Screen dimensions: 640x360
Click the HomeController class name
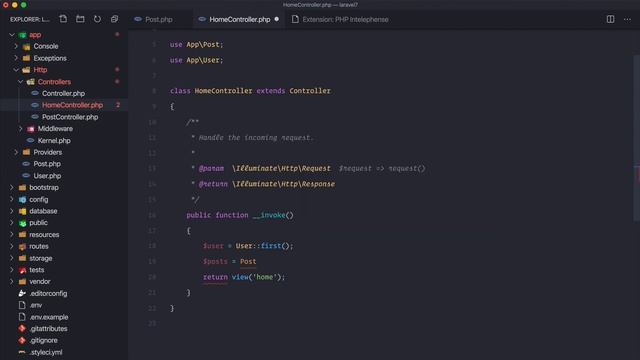[x=223, y=91]
